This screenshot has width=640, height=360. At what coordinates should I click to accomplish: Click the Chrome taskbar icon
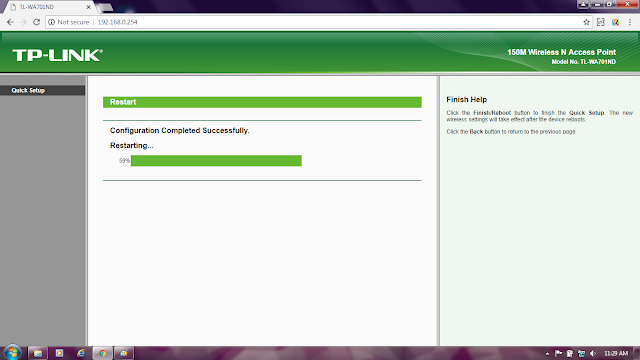pos(102,353)
